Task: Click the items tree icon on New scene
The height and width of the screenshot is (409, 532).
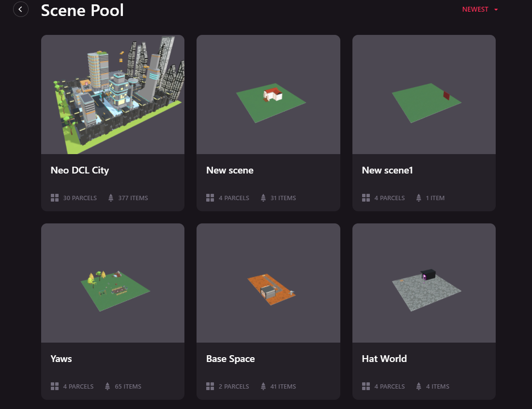Action: pos(263,198)
